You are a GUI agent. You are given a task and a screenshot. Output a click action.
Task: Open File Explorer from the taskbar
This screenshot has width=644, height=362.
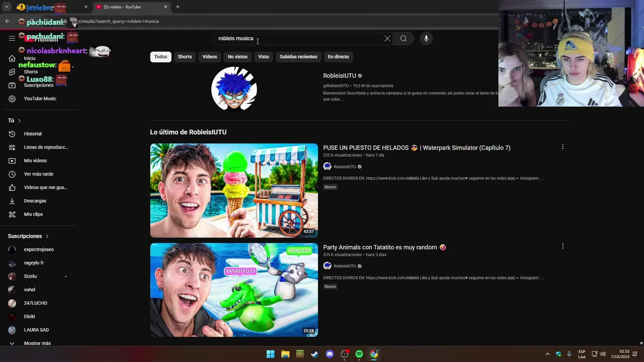pos(285,354)
